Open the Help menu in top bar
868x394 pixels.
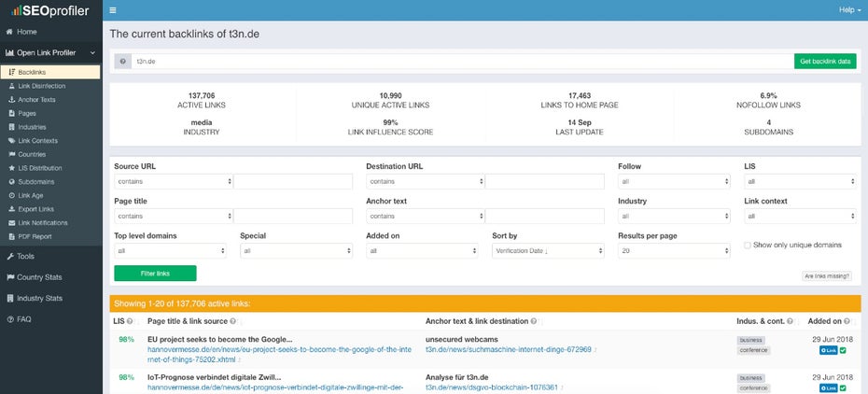click(849, 10)
